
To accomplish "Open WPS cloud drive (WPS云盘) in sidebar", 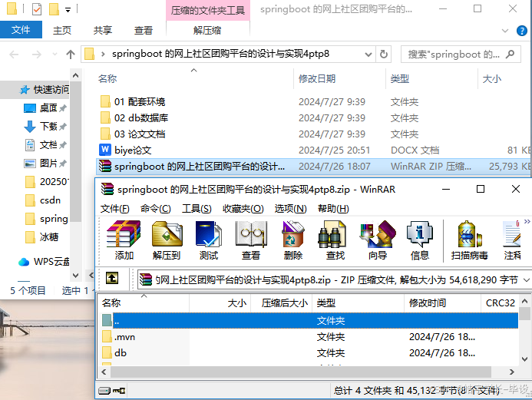I will coord(44,262).
